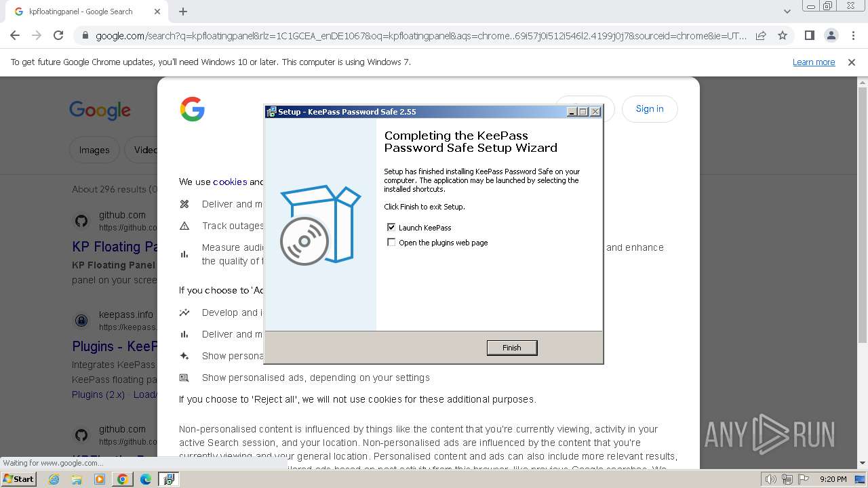Click scrollbar down arrow
This screenshot has width=868, height=488.
coord(863,464)
